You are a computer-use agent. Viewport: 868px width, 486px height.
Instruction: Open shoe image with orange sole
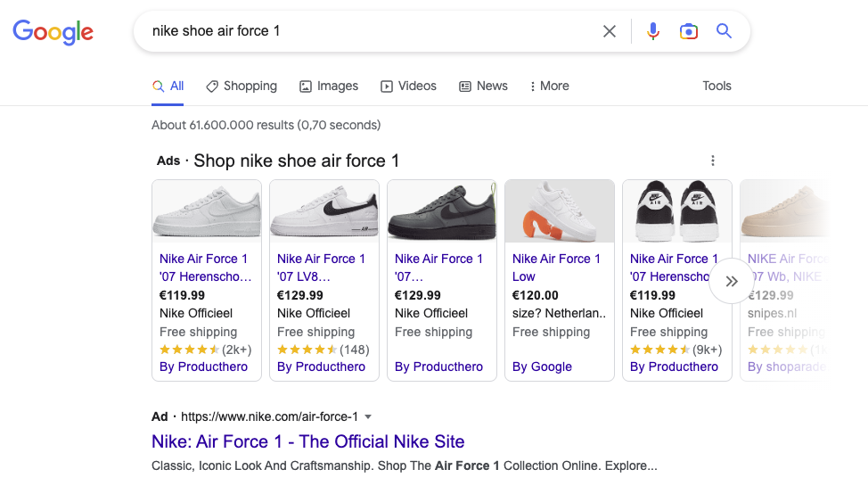(x=560, y=212)
